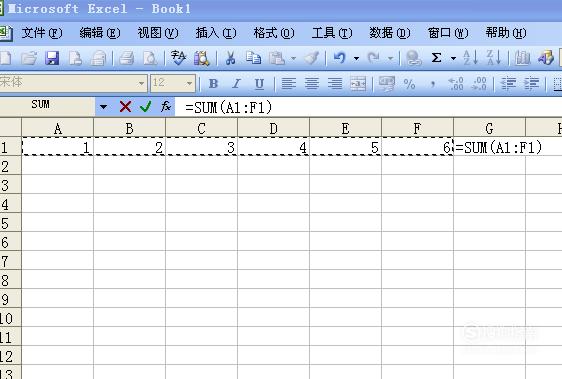
Task: Open the Redo history dropdown arrow
Action: tap(390, 58)
